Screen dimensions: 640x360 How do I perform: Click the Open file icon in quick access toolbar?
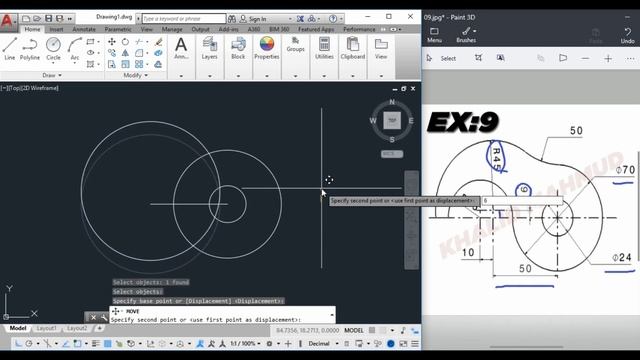pos(37,18)
